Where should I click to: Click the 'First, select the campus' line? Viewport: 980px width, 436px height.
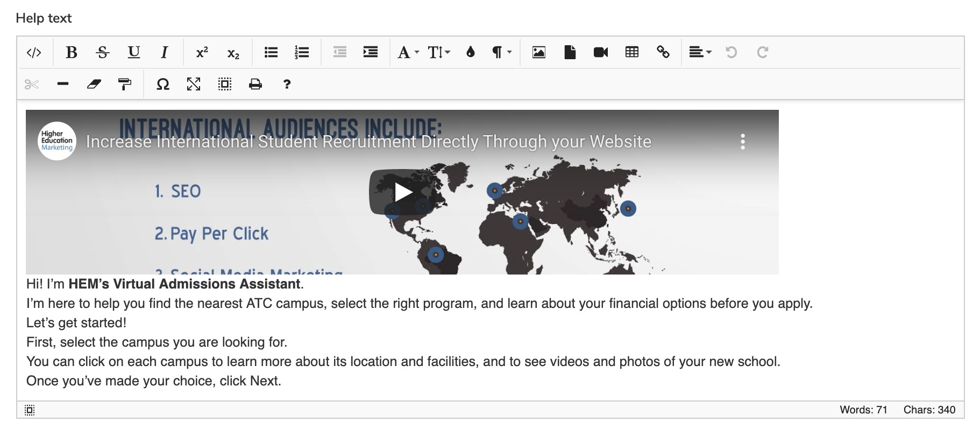(157, 342)
